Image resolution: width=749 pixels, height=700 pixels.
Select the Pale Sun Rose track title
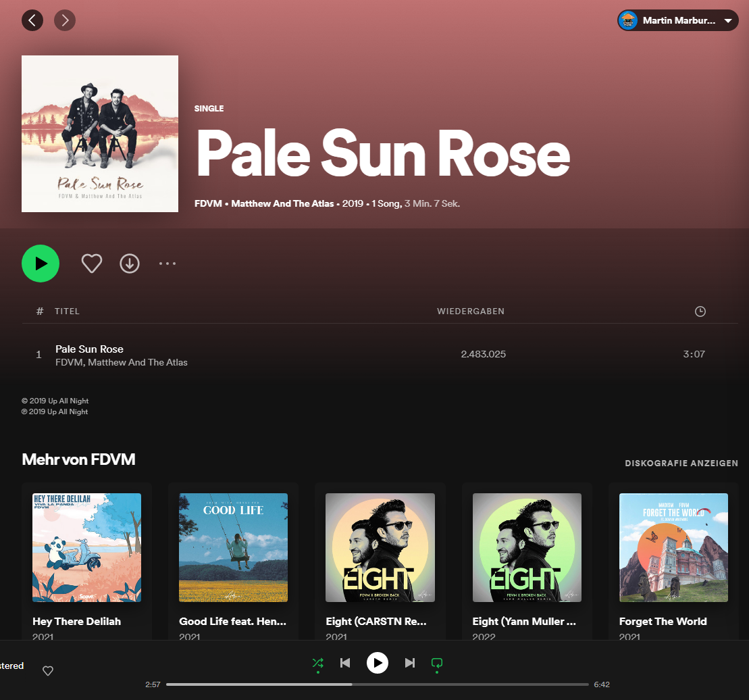(x=89, y=349)
